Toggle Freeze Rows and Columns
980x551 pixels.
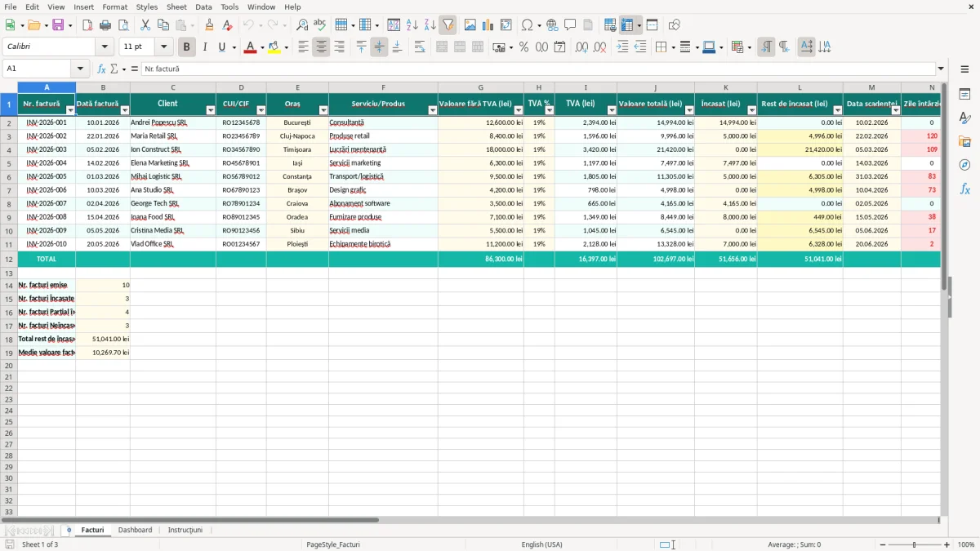pos(627,25)
